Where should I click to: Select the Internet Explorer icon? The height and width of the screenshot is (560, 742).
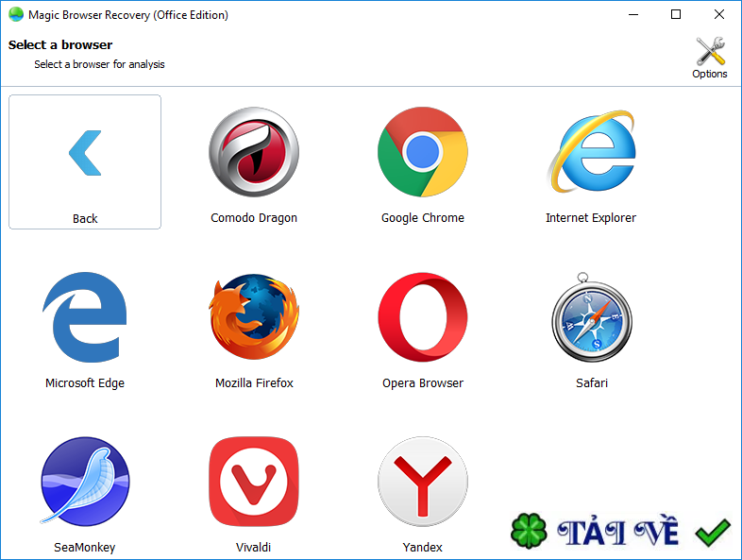(591, 152)
